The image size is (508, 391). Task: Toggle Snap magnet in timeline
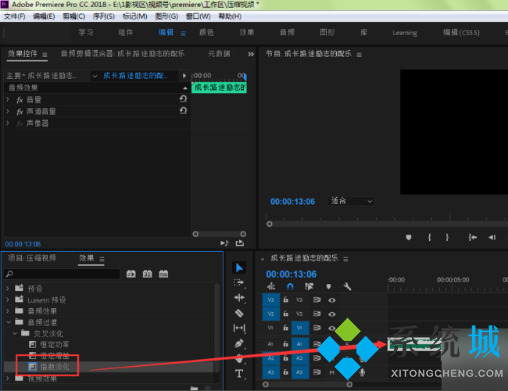(290, 286)
